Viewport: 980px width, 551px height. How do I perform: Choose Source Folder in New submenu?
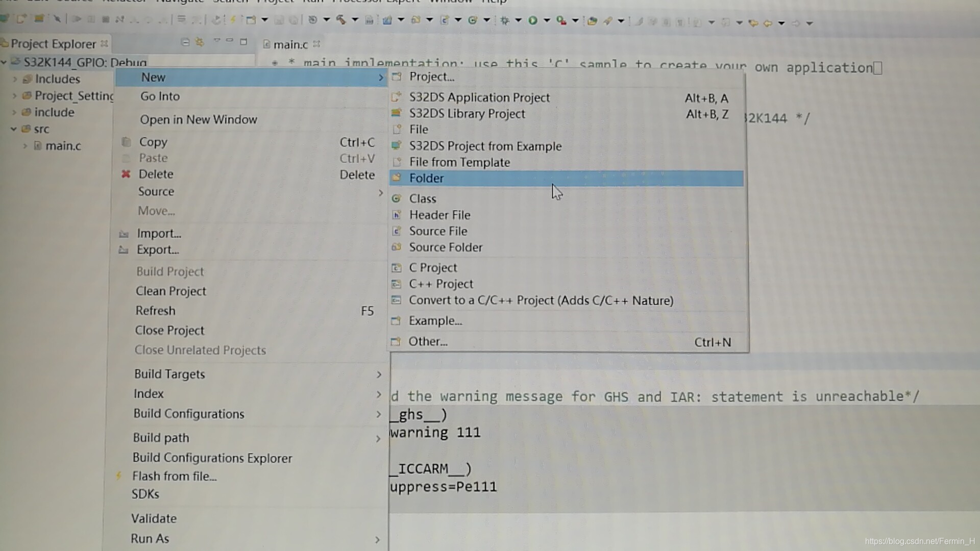point(566,247)
